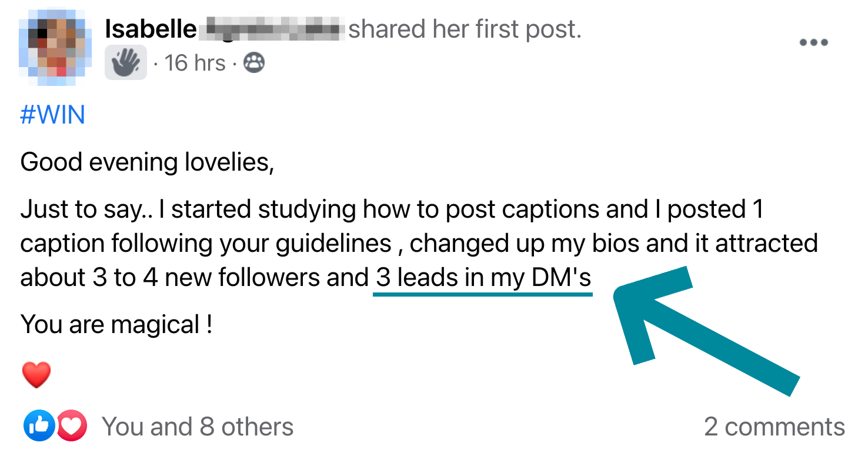Click the blue thumbs-up Like reaction icon

[x=39, y=427]
